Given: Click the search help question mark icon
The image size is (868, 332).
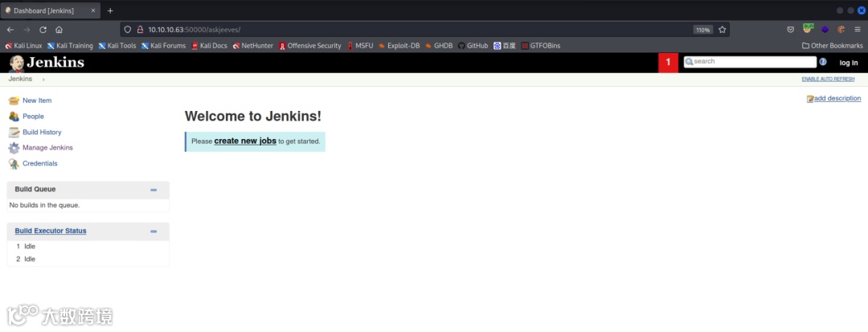Looking at the screenshot, I should (x=823, y=62).
